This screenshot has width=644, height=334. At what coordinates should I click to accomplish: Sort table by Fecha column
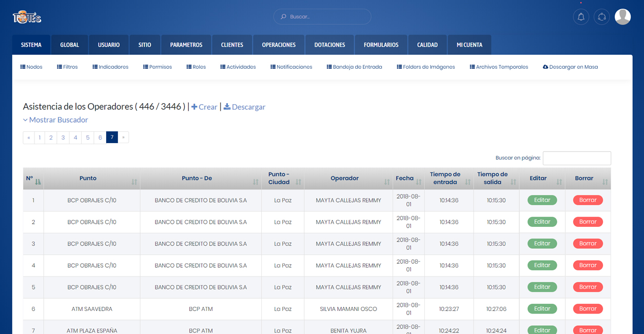[419, 182]
